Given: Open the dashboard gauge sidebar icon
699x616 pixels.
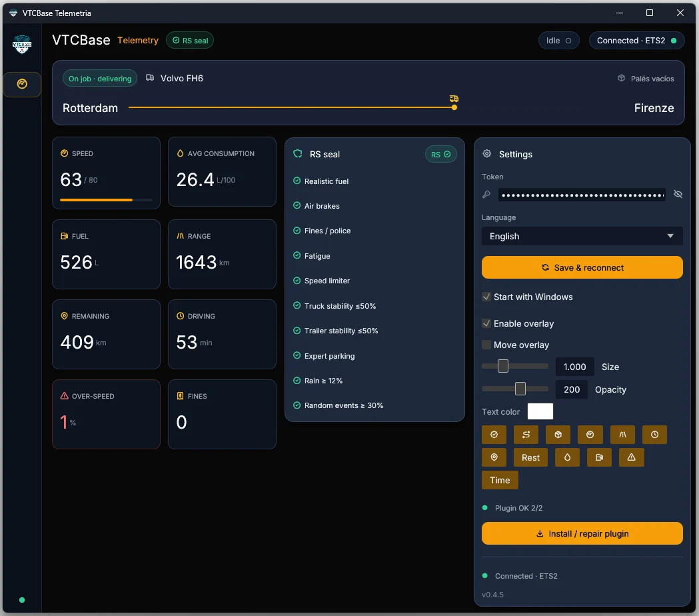Looking at the screenshot, I should pyautogui.click(x=22, y=84).
